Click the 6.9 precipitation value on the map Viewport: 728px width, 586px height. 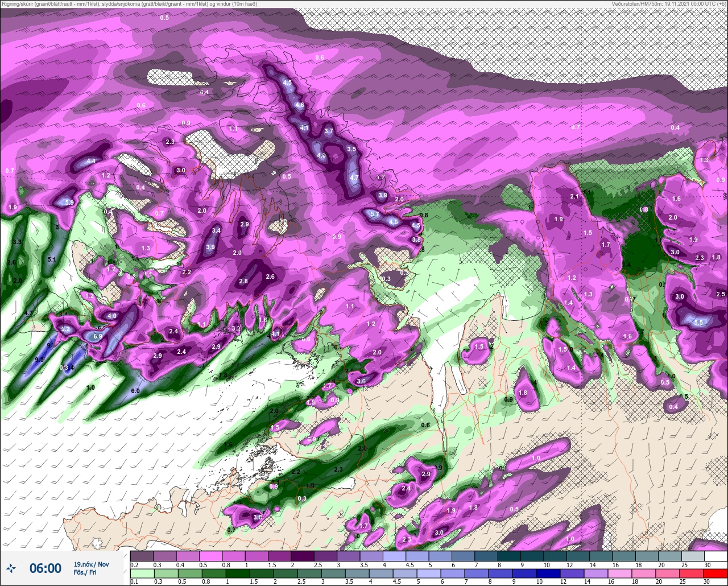(97, 336)
